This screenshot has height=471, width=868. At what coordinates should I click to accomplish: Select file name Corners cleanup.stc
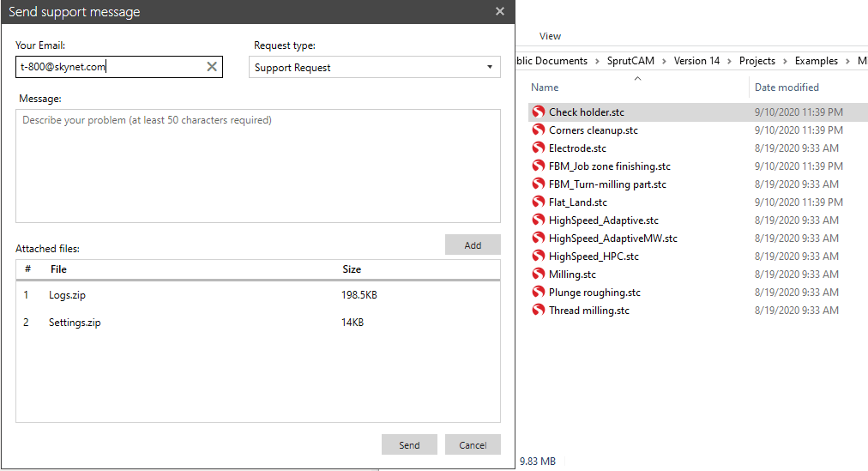pyautogui.click(x=594, y=130)
